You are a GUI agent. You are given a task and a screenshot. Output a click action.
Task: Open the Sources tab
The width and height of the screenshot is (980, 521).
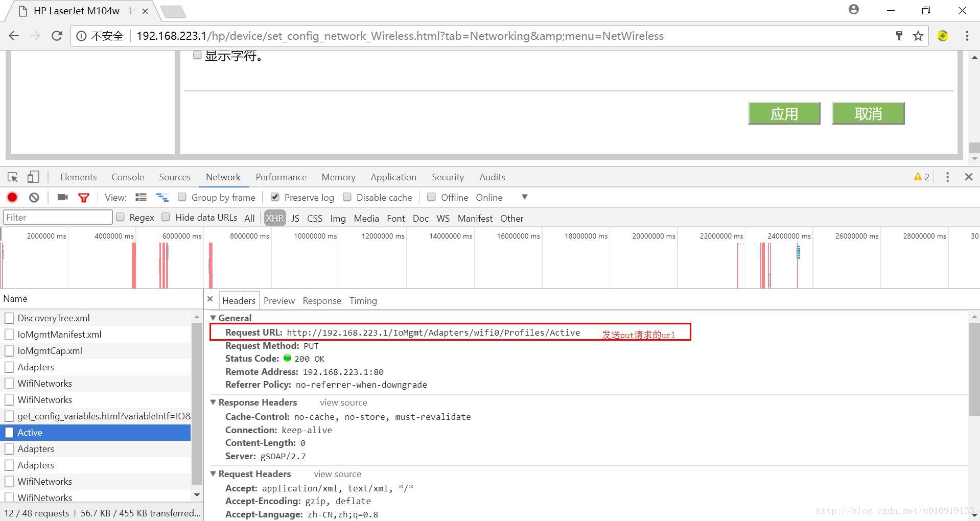(x=175, y=177)
